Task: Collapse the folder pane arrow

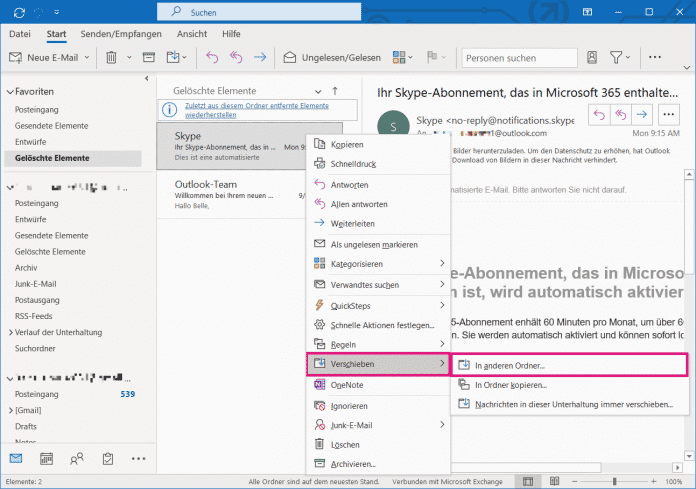Action: (146, 79)
